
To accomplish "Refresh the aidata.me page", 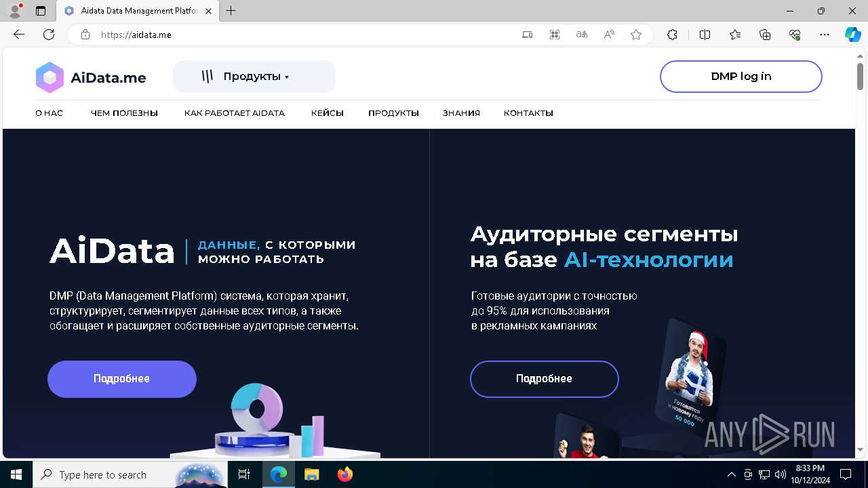I will (49, 35).
